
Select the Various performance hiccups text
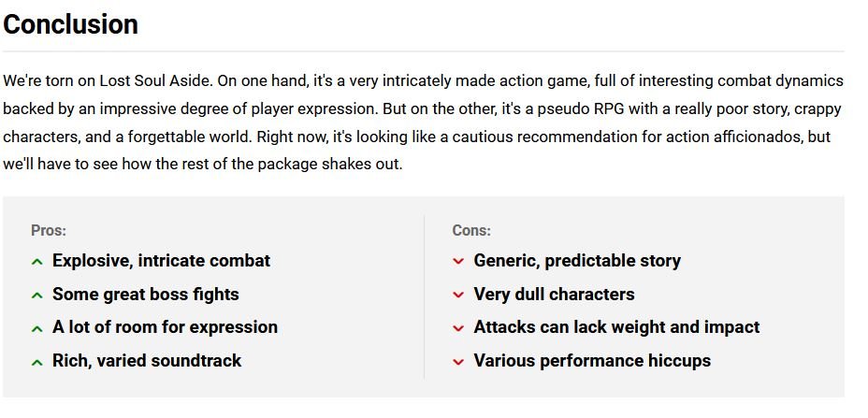coord(592,360)
